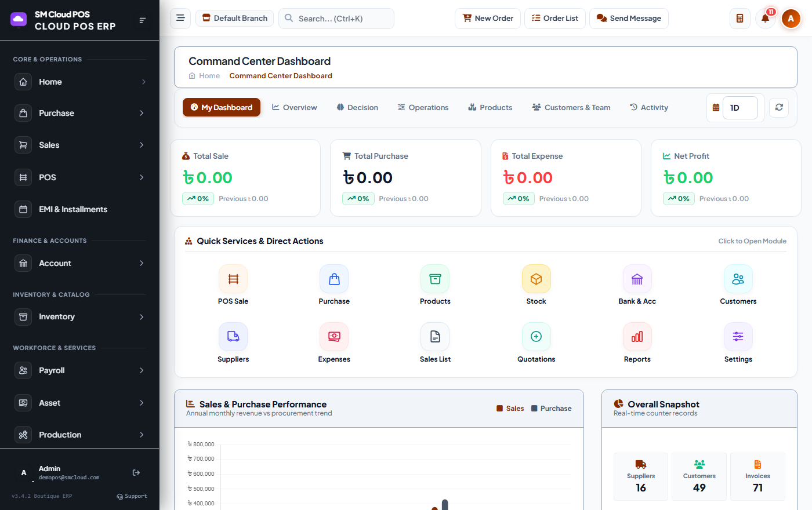Open notifications bell icon

point(765,19)
